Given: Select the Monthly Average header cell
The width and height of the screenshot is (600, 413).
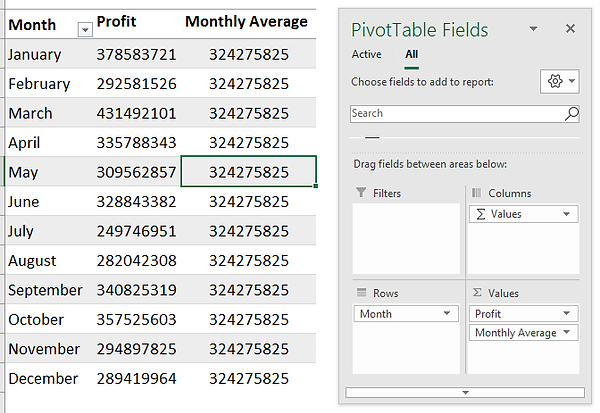Looking at the screenshot, I should (248, 21).
